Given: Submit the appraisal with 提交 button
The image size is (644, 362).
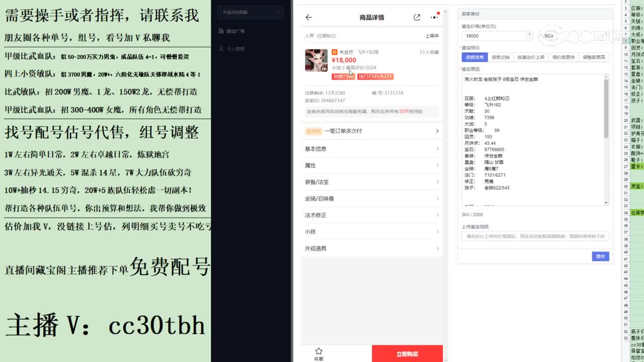Looking at the screenshot, I should point(600,256).
